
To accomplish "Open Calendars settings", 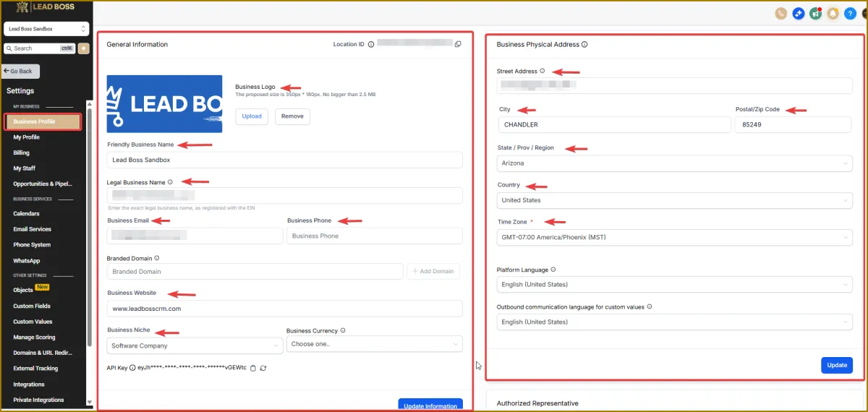I will [x=26, y=214].
